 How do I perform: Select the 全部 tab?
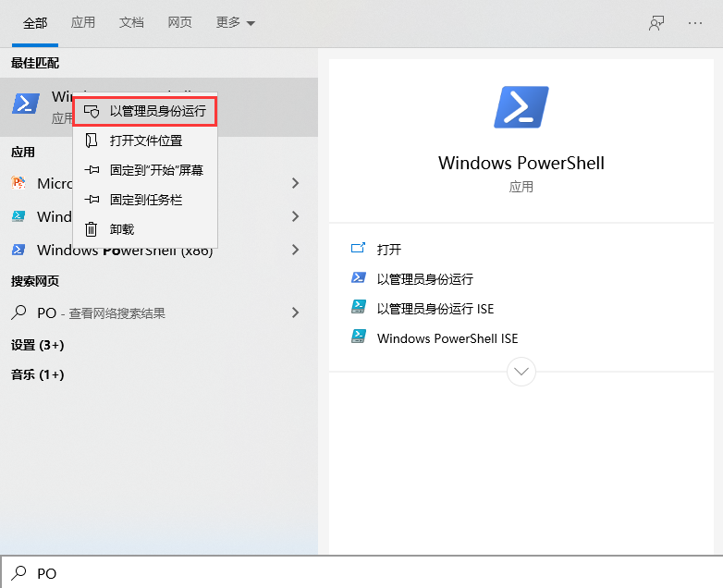(35, 23)
